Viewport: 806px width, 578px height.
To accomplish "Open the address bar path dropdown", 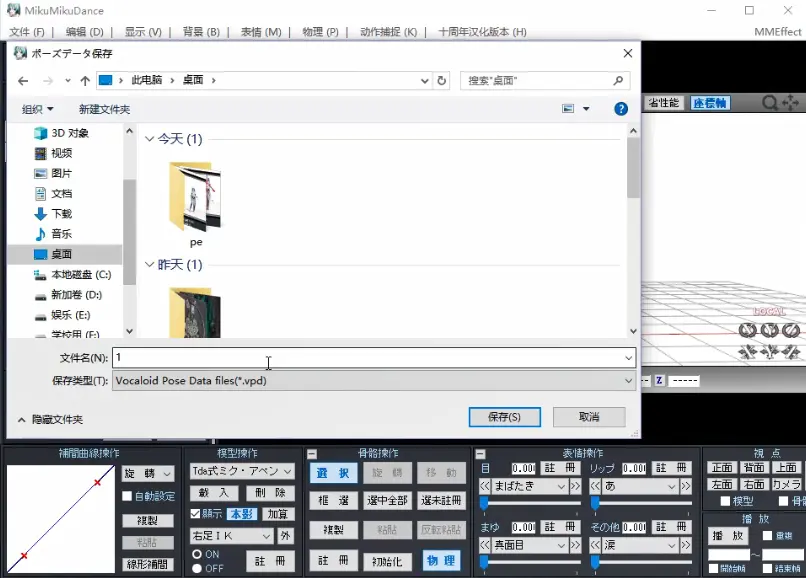I will point(425,81).
